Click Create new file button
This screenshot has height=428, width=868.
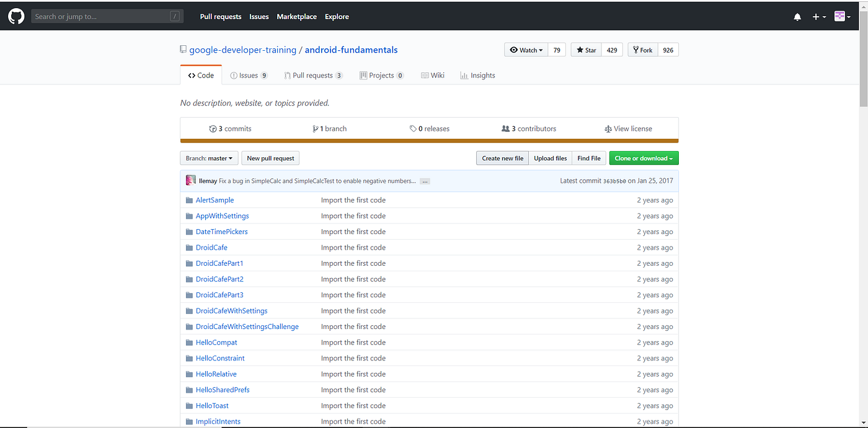(502, 159)
